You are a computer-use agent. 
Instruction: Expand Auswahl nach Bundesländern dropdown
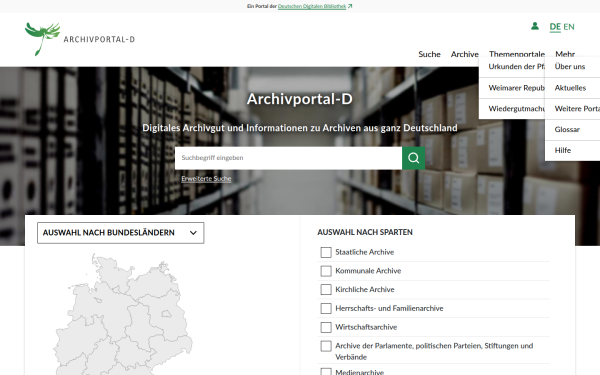(x=121, y=233)
